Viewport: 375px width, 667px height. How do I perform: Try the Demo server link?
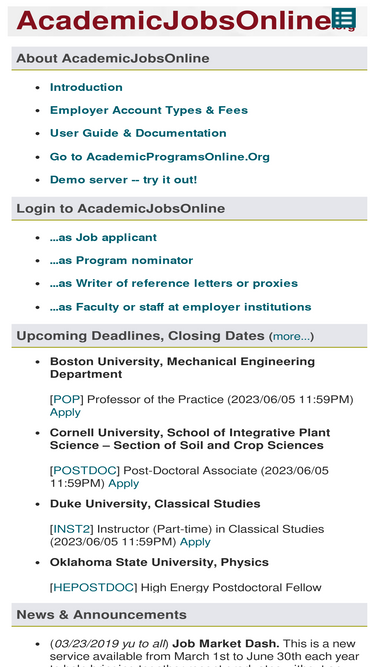coord(124,180)
